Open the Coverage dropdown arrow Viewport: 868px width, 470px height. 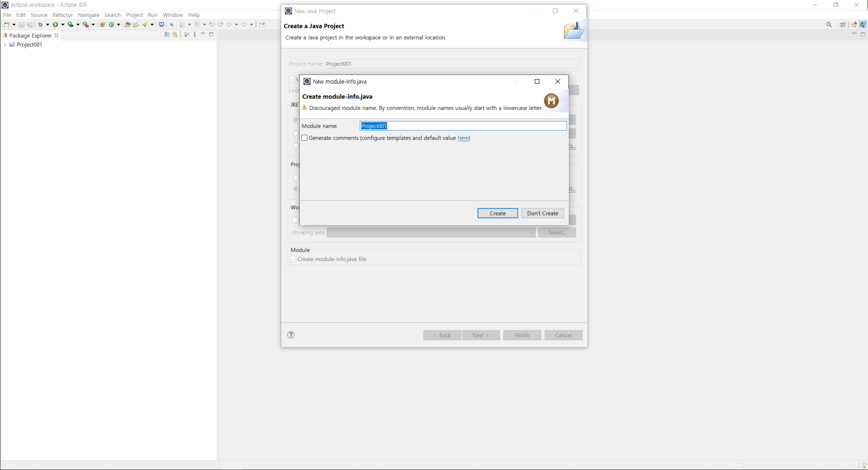78,24
